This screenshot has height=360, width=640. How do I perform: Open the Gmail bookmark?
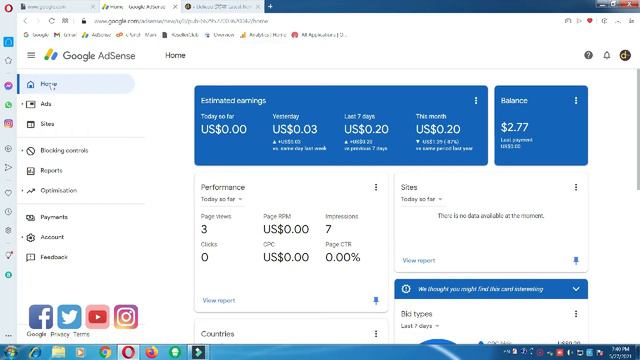[x=65, y=35]
